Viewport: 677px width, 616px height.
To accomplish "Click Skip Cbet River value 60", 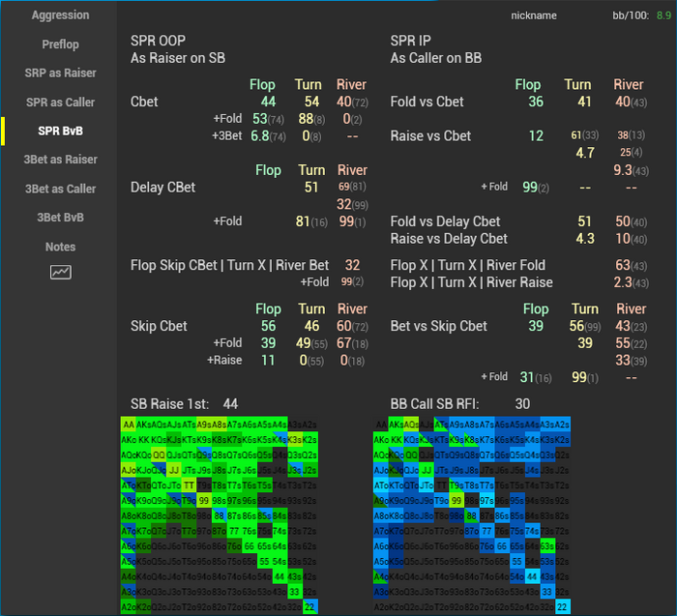I will point(344,326).
